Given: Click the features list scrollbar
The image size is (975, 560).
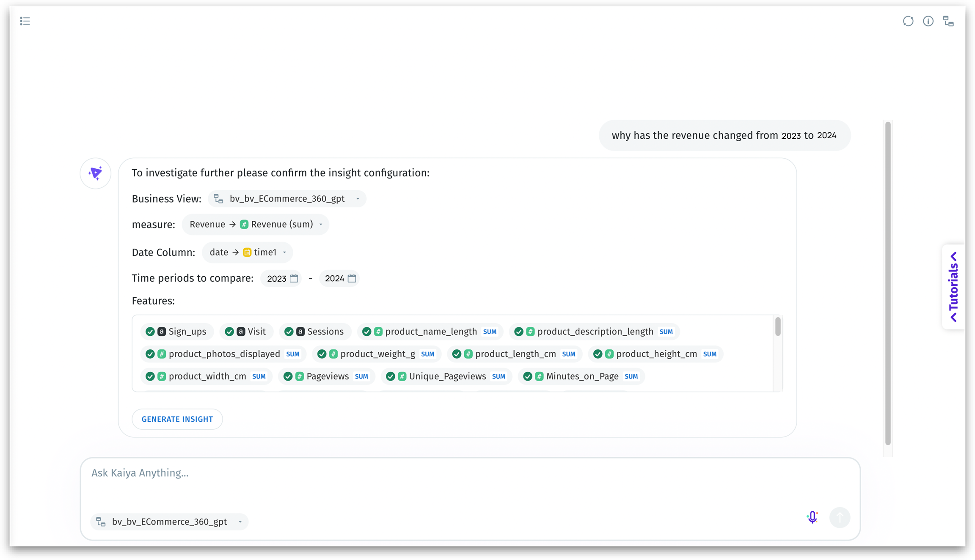Looking at the screenshot, I should click(778, 327).
